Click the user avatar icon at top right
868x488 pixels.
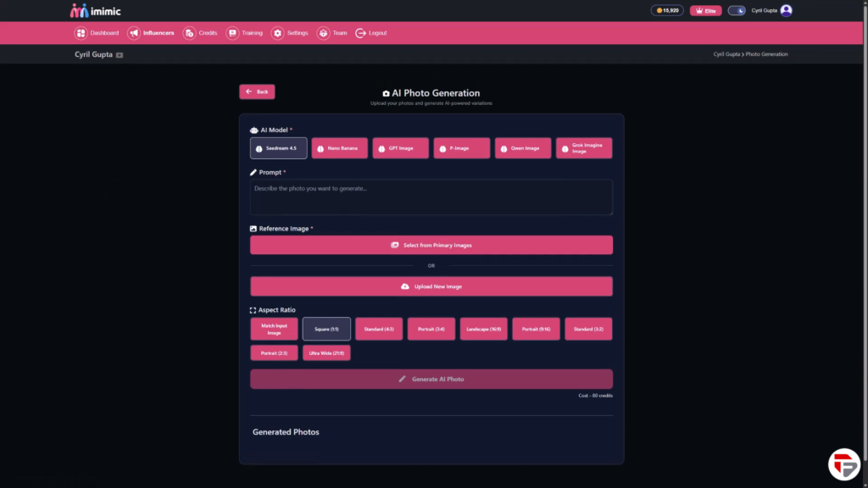point(786,10)
